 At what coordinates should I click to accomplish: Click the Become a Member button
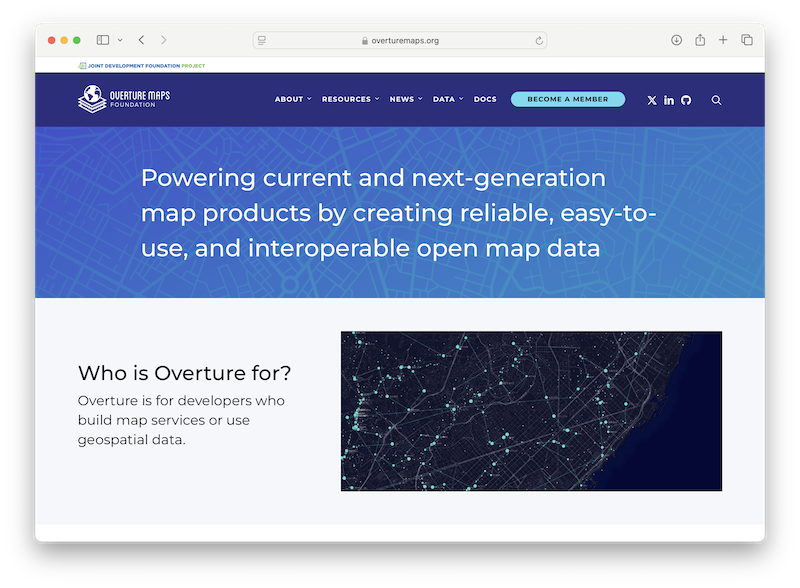pos(568,99)
